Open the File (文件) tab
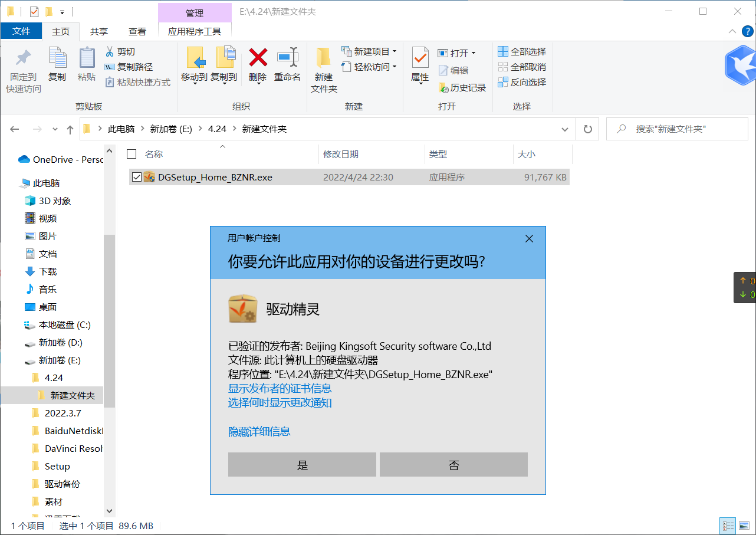 tap(21, 31)
